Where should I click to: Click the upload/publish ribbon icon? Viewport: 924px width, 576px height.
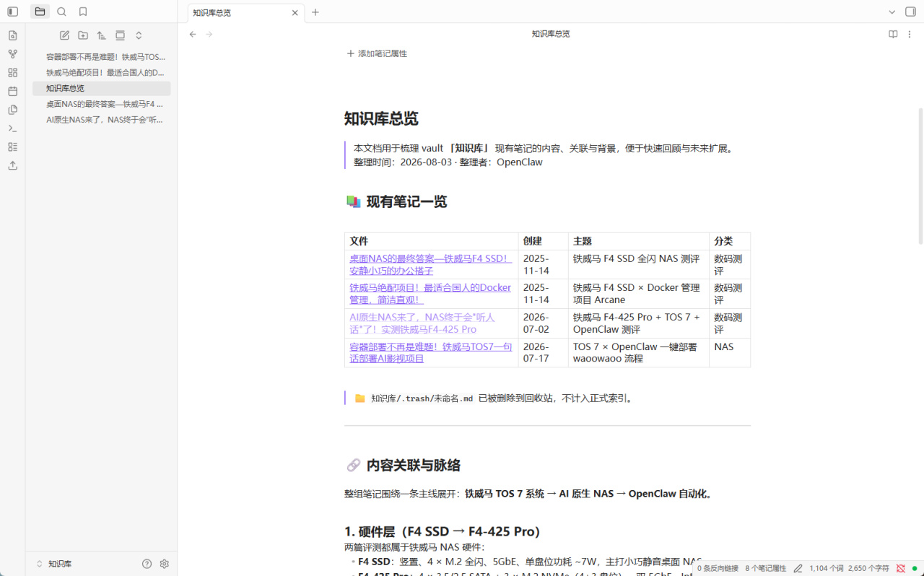pyautogui.click(x=12, y=165)
